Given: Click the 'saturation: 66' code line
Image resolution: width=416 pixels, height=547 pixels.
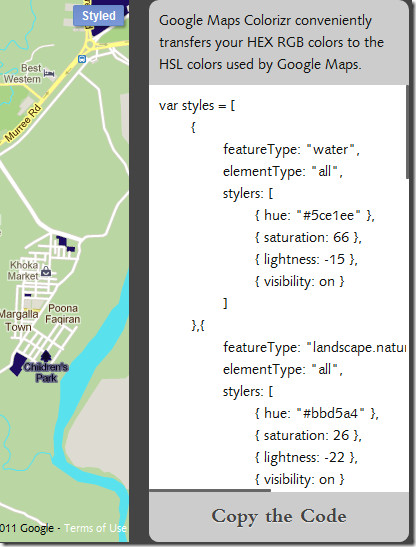Looking at the screenshot, I should coord(308,238).
